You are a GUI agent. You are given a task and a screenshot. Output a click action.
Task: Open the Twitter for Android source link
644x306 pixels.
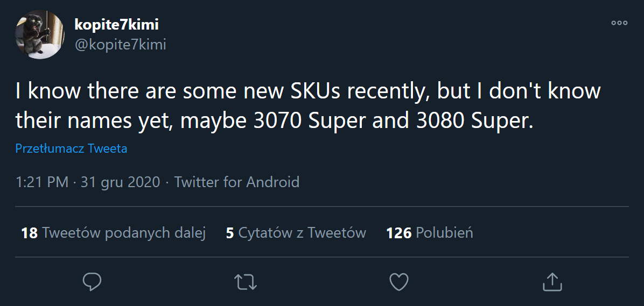(x=236, y=182)
